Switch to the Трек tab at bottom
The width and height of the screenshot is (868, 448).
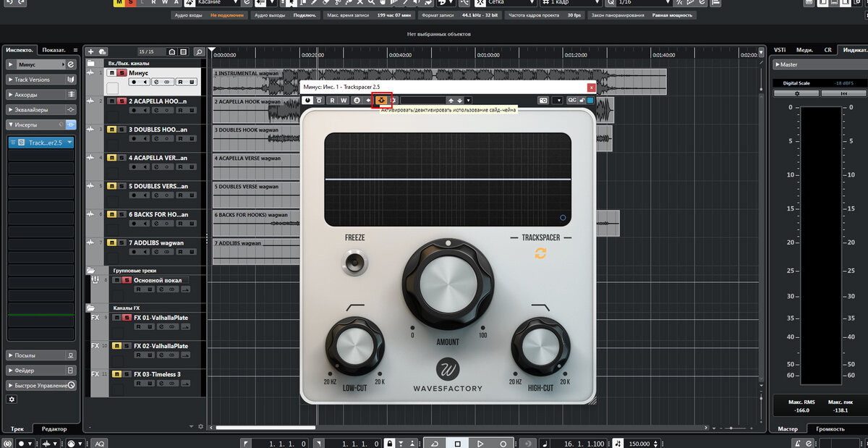pos(18,429)
